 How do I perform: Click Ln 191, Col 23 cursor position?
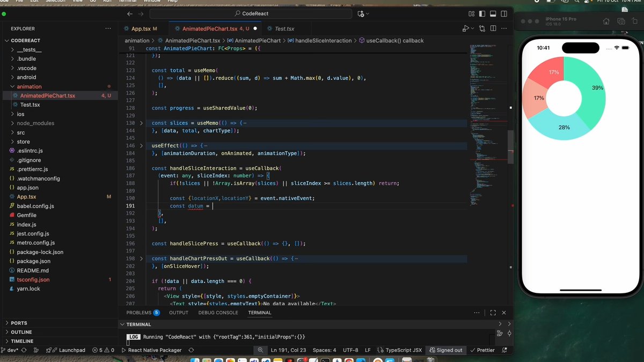[288, 350]
